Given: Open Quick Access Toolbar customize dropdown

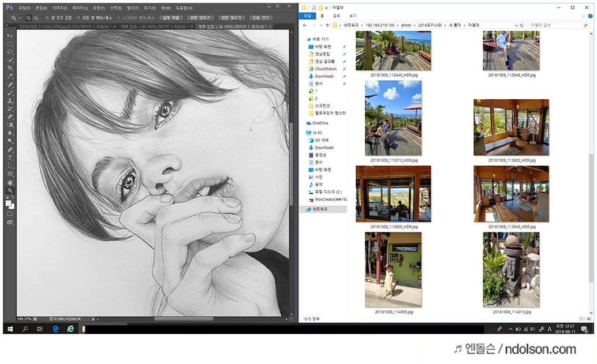Looking at the screenshot, I should pos(326,7).
